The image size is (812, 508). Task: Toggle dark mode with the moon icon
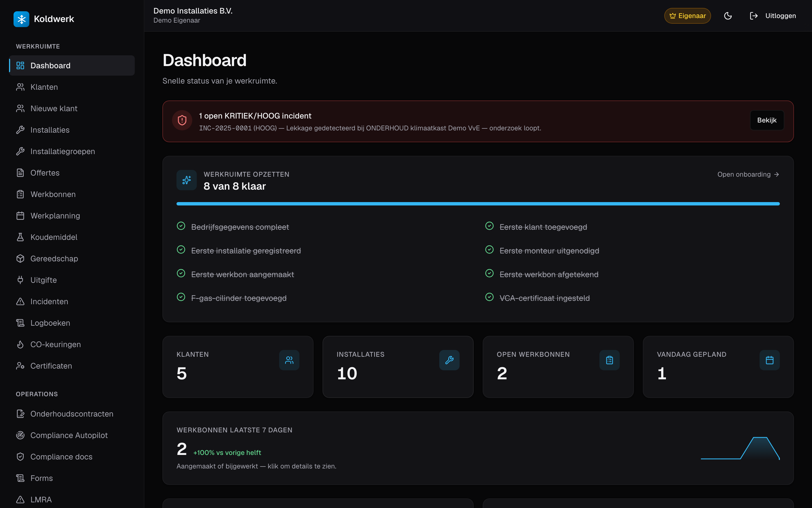pyautogui.click(x=728, y=16)
